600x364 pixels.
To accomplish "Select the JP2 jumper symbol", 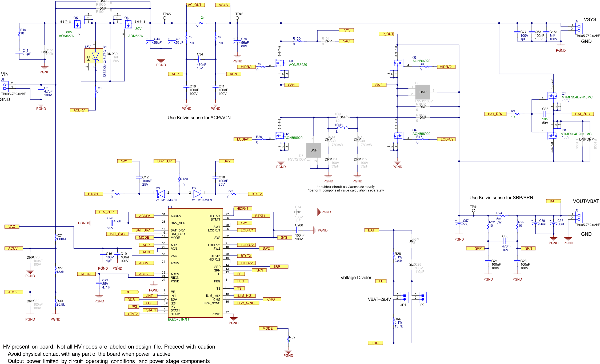I will 422,297.
